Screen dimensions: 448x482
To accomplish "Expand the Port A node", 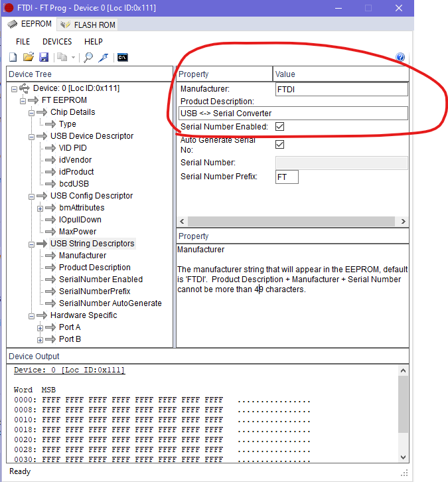I will pyautogui.click(x=40, y=328).
